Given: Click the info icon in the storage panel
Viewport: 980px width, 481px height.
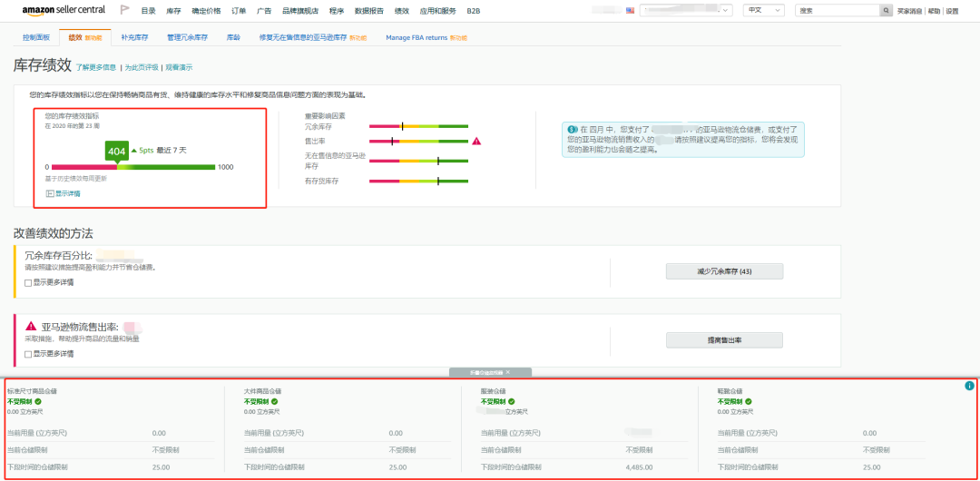Looking at the screenshot, I should [x=969, y=386].
